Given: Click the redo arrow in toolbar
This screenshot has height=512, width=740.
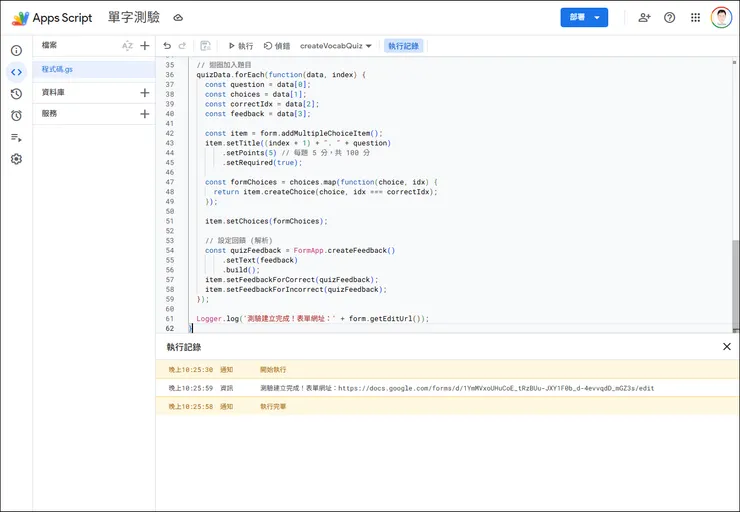Looking at the screenshot, I should pyautogui.click(x=182, y=46).
